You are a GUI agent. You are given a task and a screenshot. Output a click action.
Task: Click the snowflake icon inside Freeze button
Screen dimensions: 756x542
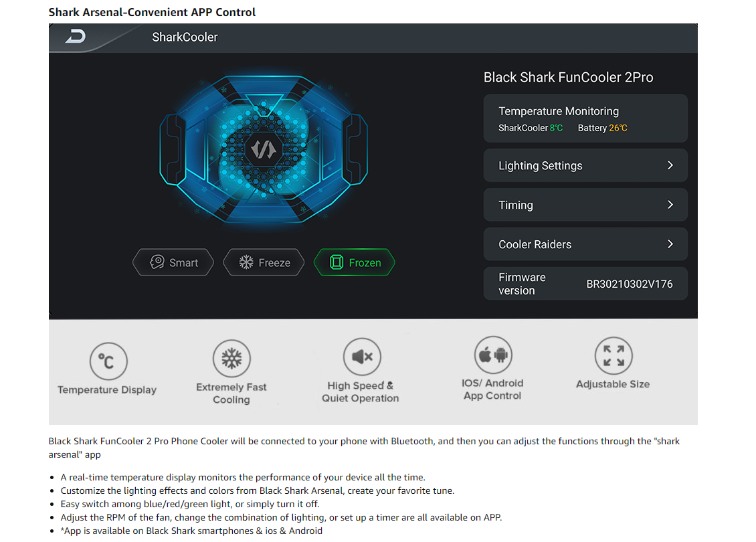(x=246, y=262)
